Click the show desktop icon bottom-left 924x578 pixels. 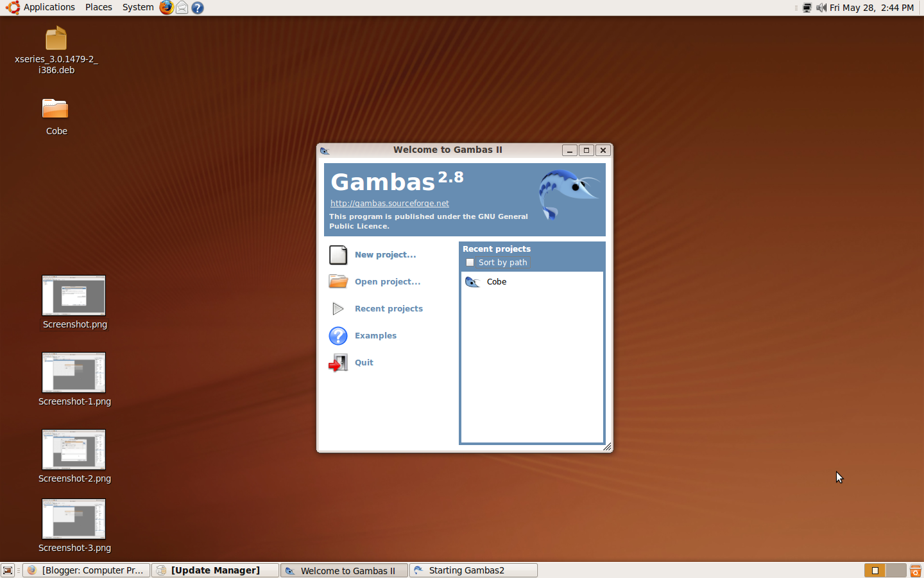click(7, 570)
